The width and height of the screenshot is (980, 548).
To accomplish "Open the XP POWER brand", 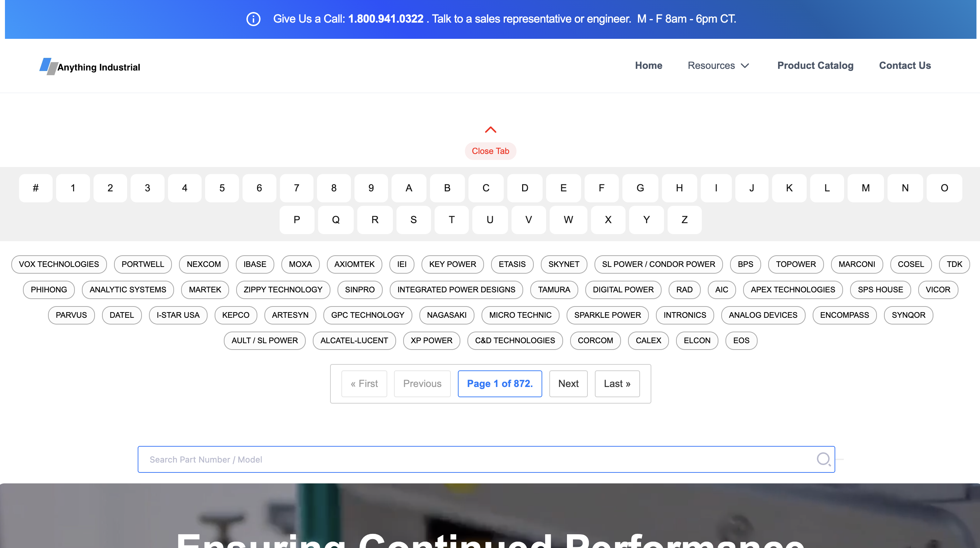I will point(431,341).
